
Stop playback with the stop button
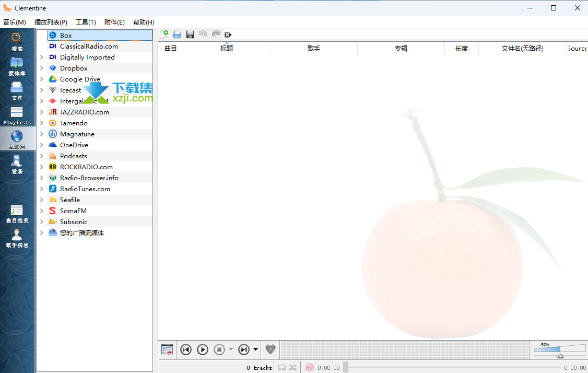click(219, 349)
